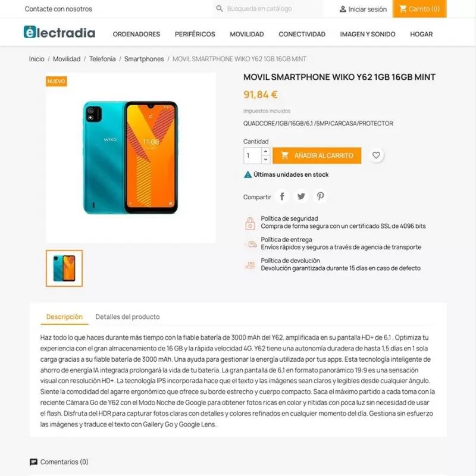Screen dimensions: 476x476
Task: Open the Ordenadores menu
Action: (136, 35)
